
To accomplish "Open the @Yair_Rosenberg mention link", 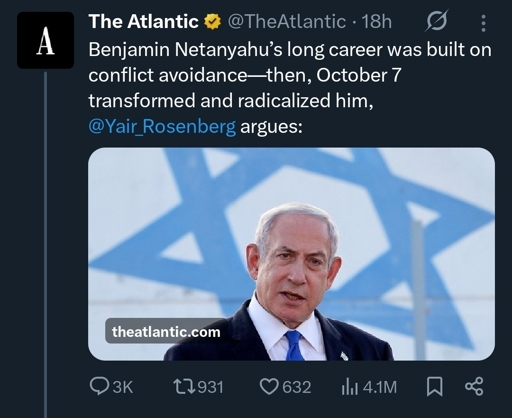I will click(162, 127).
